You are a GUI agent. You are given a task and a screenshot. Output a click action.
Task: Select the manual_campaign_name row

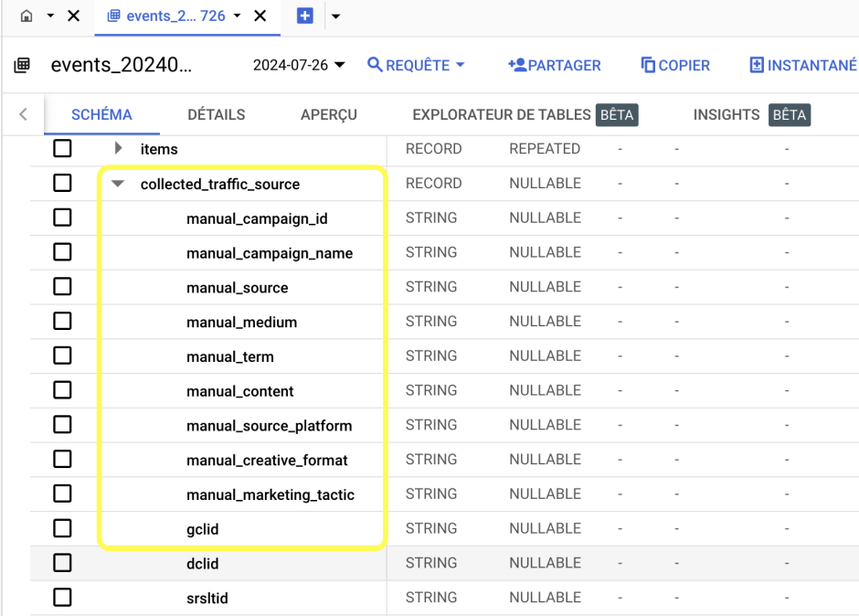click(62, 252)
